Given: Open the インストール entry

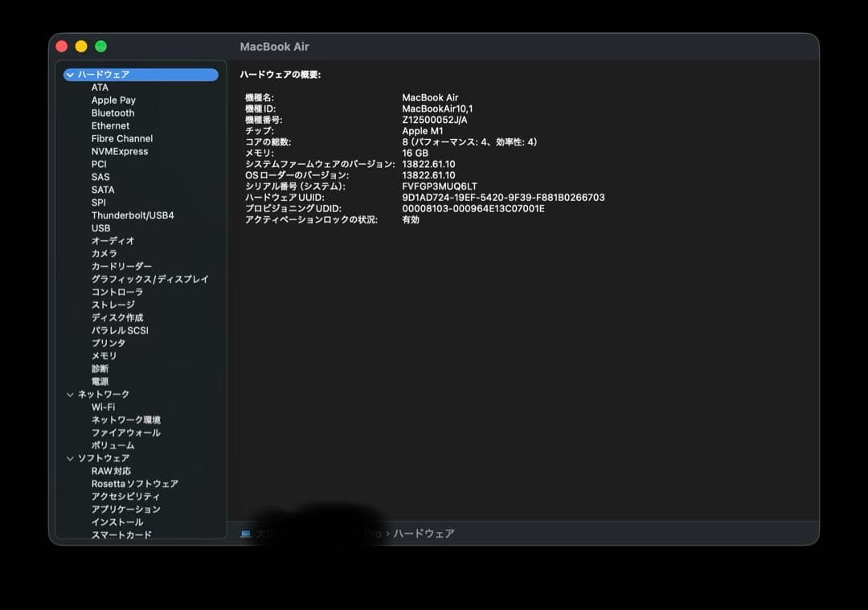Looking at the screenshot, I should (x=117, y=522).
